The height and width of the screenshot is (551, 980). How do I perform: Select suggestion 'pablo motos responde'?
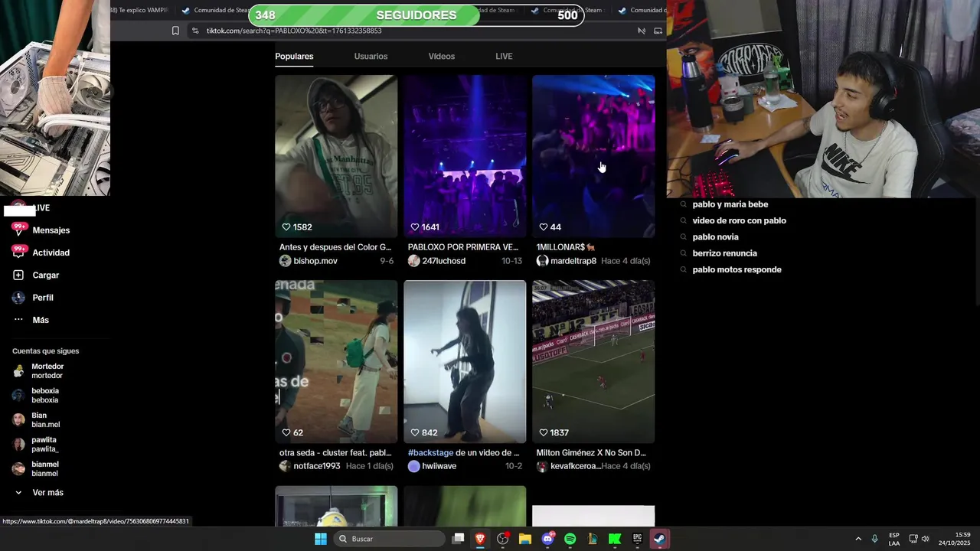[x=737, y=269]
